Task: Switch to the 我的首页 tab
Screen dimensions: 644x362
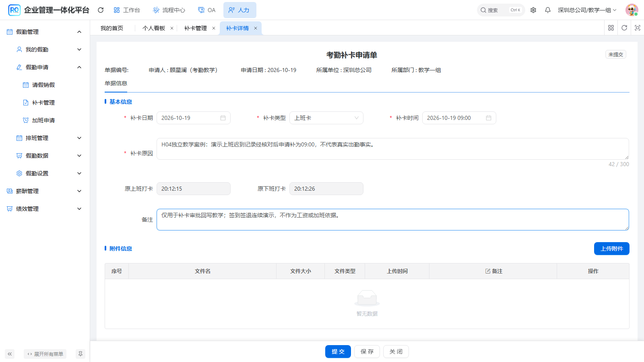Action: click(112, 28)
